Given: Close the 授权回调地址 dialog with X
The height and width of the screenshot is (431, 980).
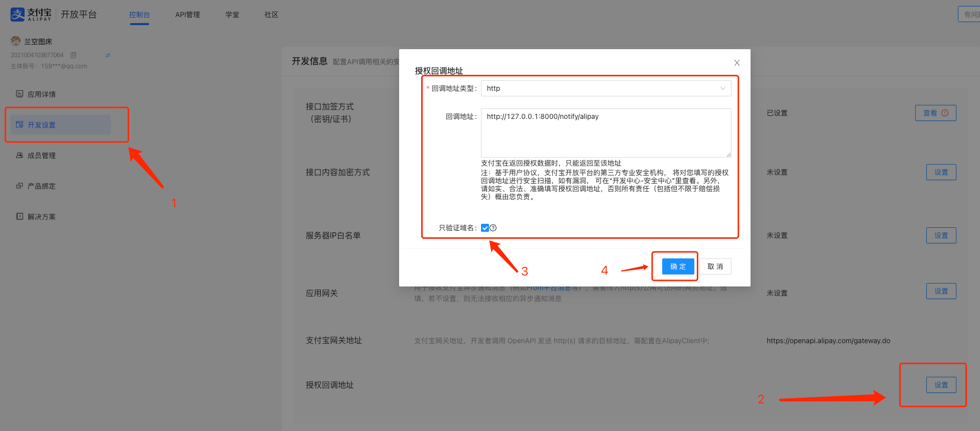Looking at the screenshot, I should pyautogui.click(x=737, y=63).
